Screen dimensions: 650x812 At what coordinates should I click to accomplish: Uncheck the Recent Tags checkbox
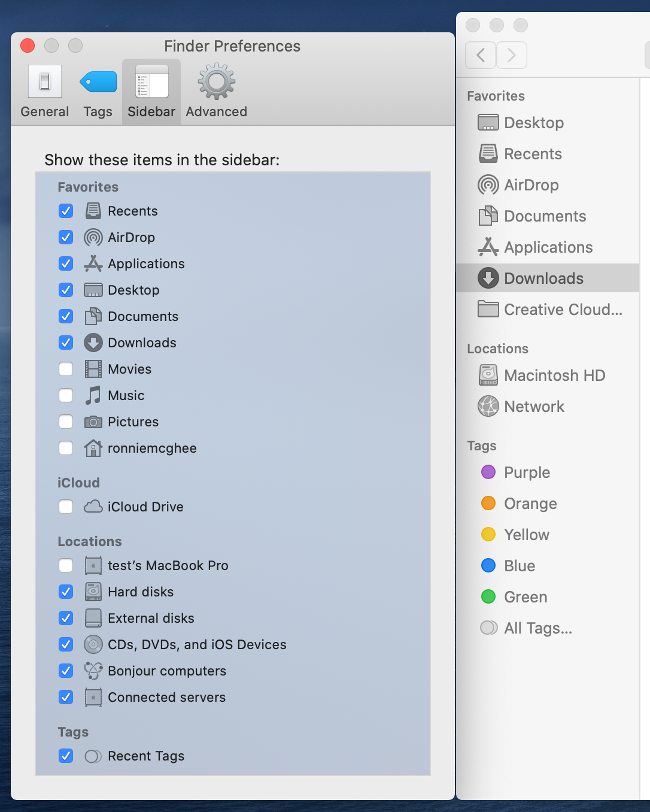point(66,756)
